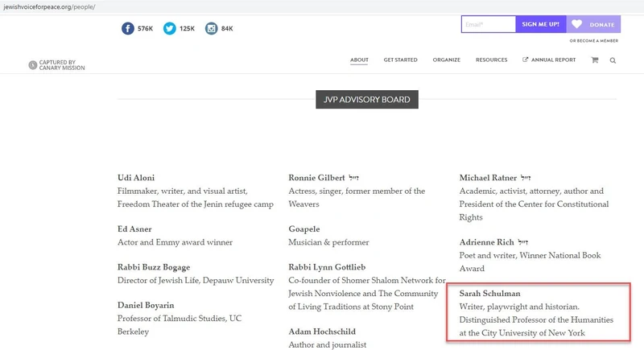Open the shopping cart icon
The image size is (644, 350).
[595, 60]
